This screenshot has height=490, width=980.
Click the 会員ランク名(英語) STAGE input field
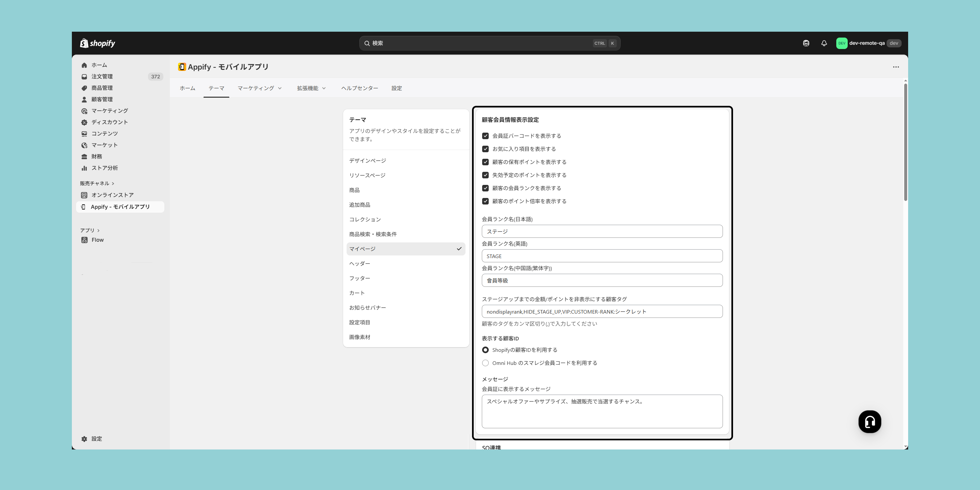[x=602, y=256]
